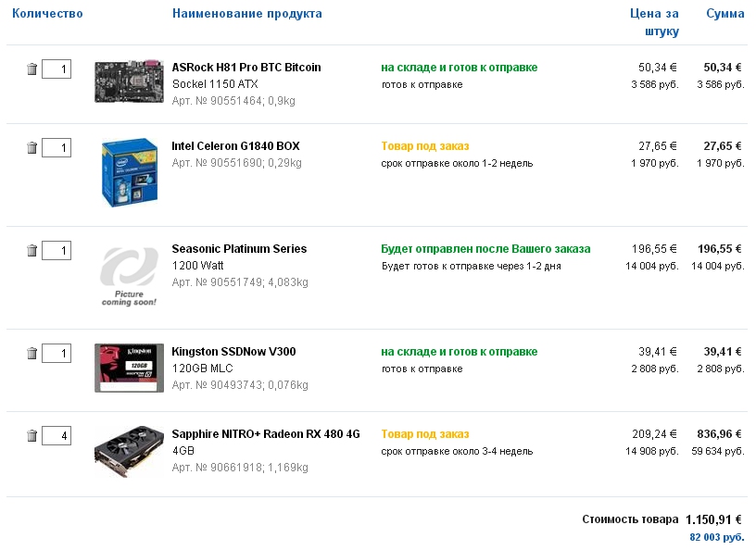Remove Intel Celeron G1840 BOX via trash icon
756x550 pixels.
tap(31, 147)
